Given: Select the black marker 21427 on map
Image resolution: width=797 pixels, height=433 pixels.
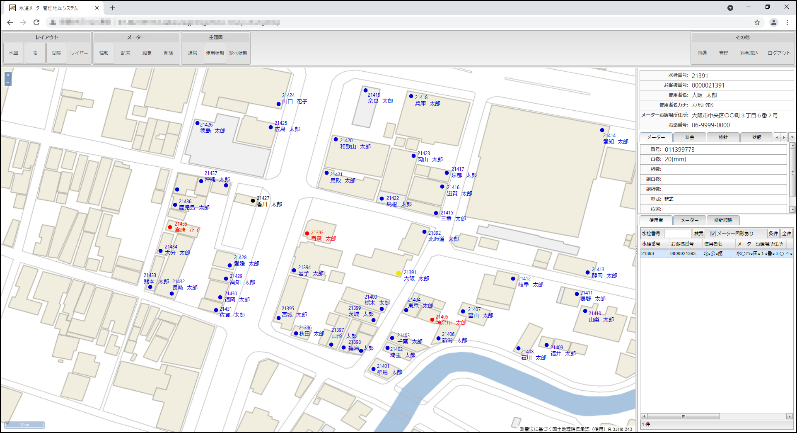Looking at the screenshot, I should point(253,201).
